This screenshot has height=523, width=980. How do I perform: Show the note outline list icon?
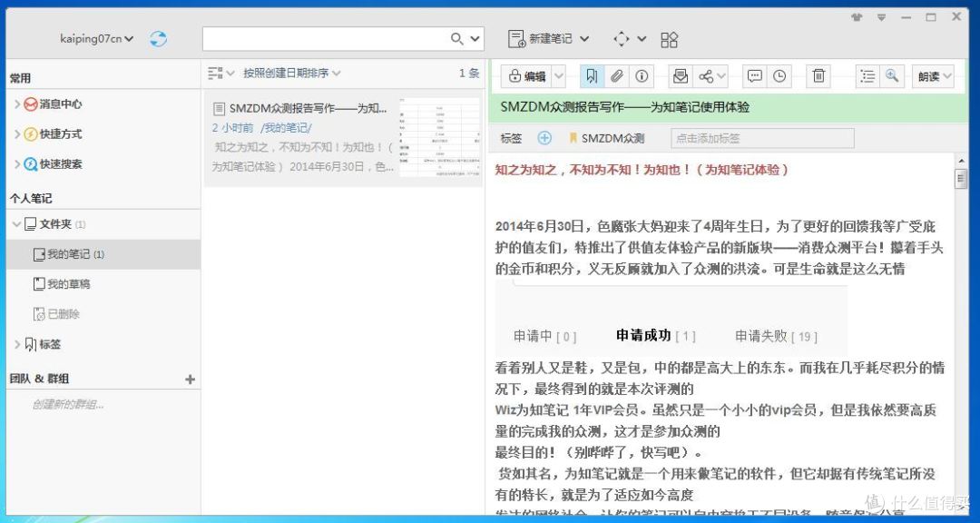coord(867,76)
